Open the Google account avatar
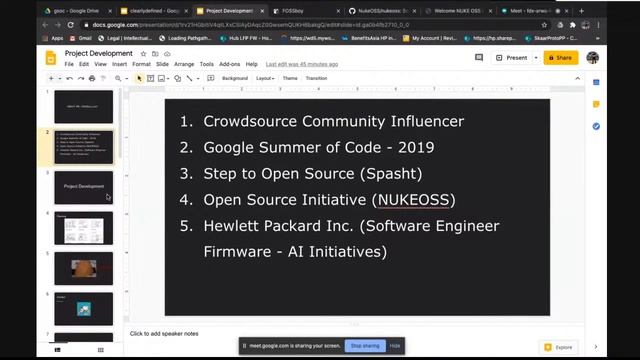The width and height of the screenshot is (640, 360). click(593, 58)
